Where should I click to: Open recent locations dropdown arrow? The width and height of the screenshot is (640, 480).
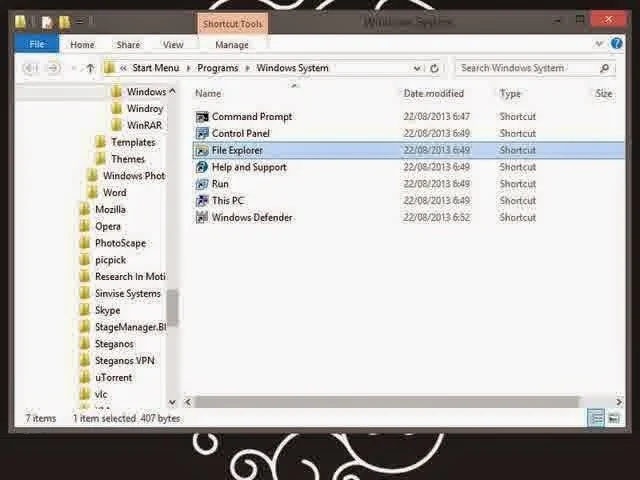[x=74, y=68]
